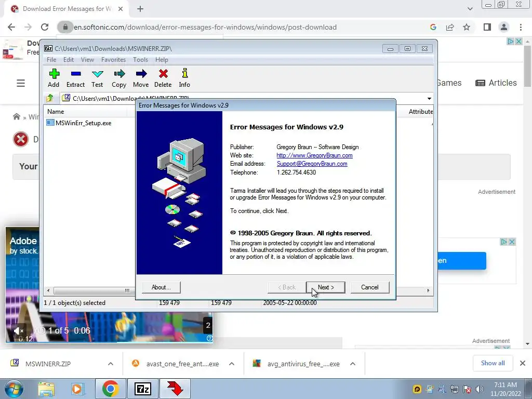Open the Tools menu in 7-Zip
The image size is (532, 399).
[140, 60]
